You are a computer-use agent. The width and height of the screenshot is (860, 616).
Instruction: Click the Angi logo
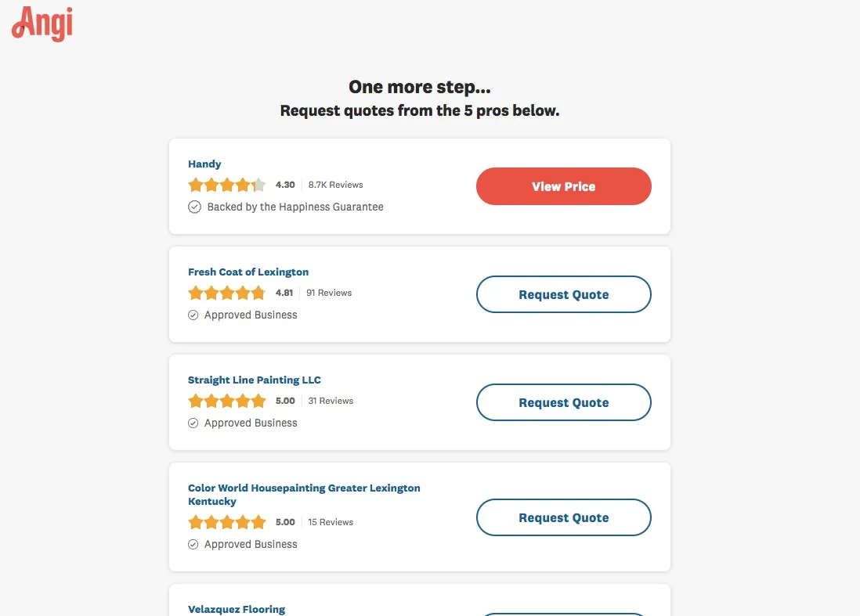pyautogui.click(x=41, y=24)
